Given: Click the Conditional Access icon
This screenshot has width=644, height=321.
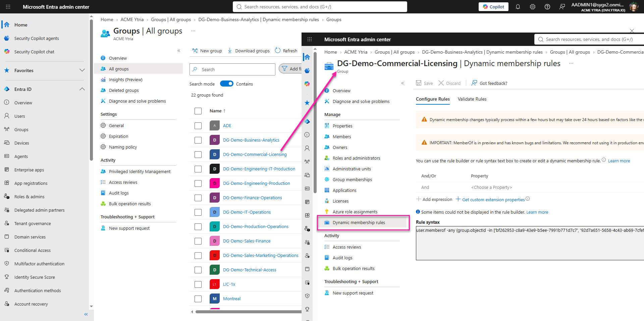Looking at the screenshot, I should [7, 250].
